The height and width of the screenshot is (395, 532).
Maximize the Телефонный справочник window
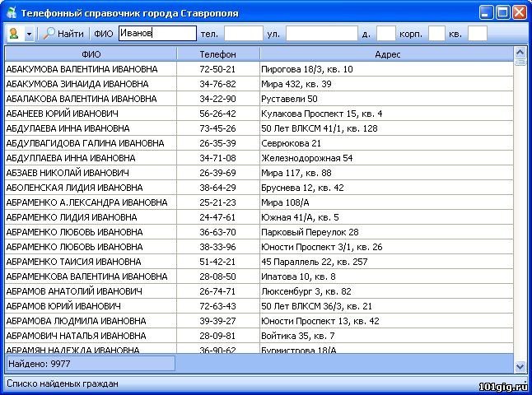point(503,13)
